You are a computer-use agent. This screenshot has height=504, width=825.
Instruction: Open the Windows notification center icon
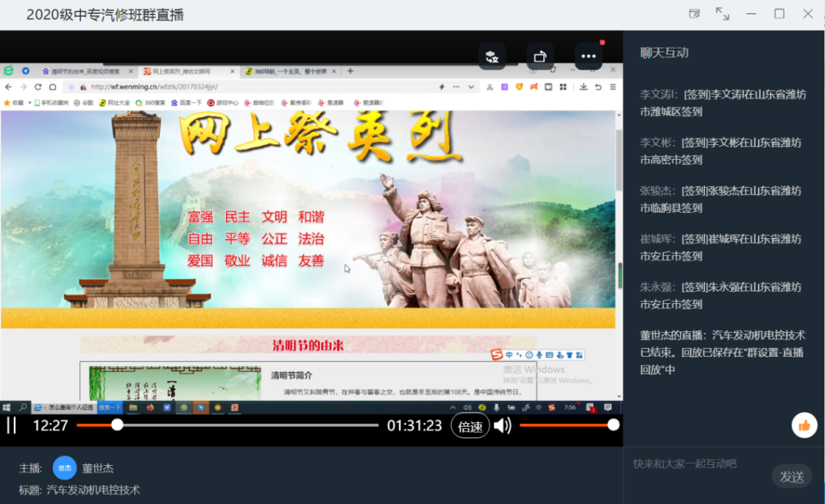coord(608,407)
